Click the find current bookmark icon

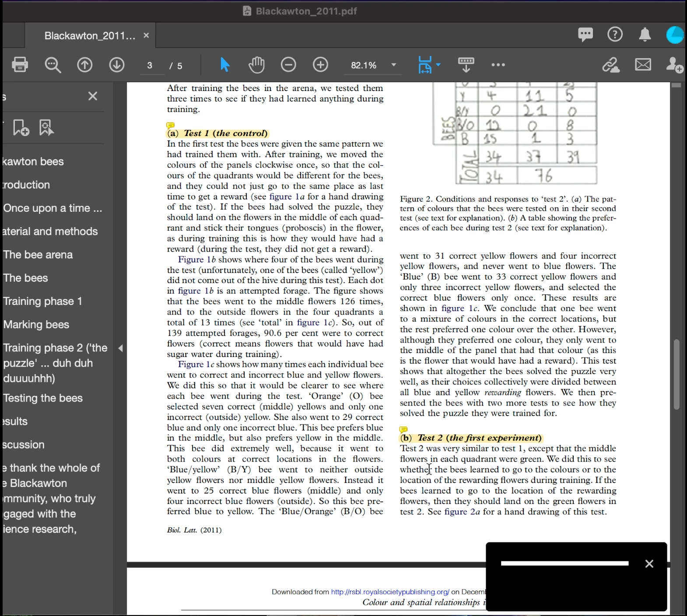46,128
